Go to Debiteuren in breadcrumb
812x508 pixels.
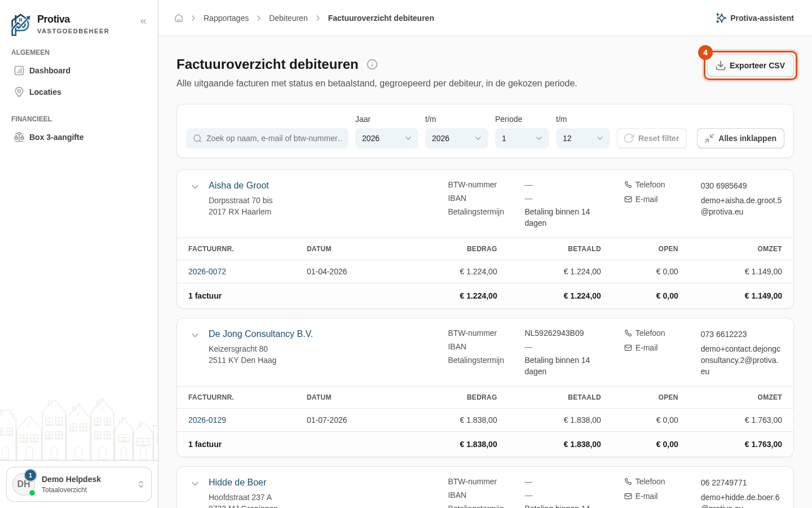288,18
